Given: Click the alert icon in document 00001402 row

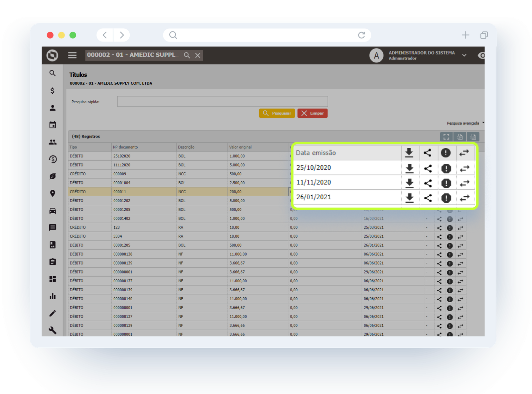Looking at the screenshot, I should tap(450, 219).
